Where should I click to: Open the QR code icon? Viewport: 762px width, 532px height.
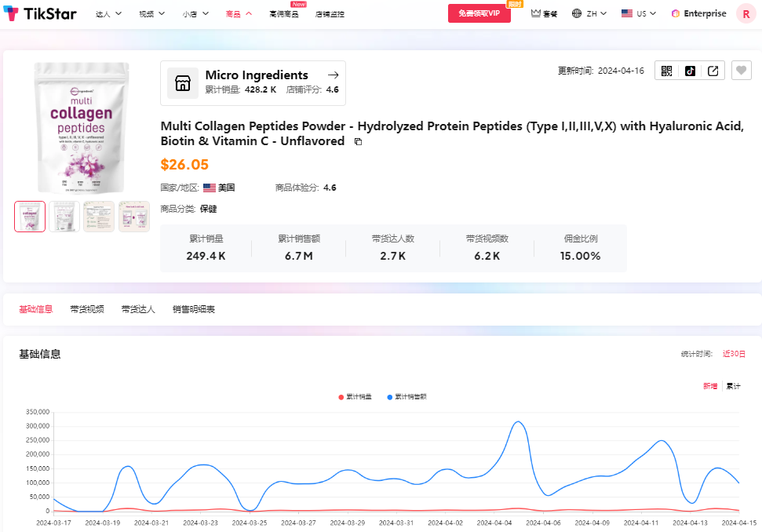coord(666,71)
